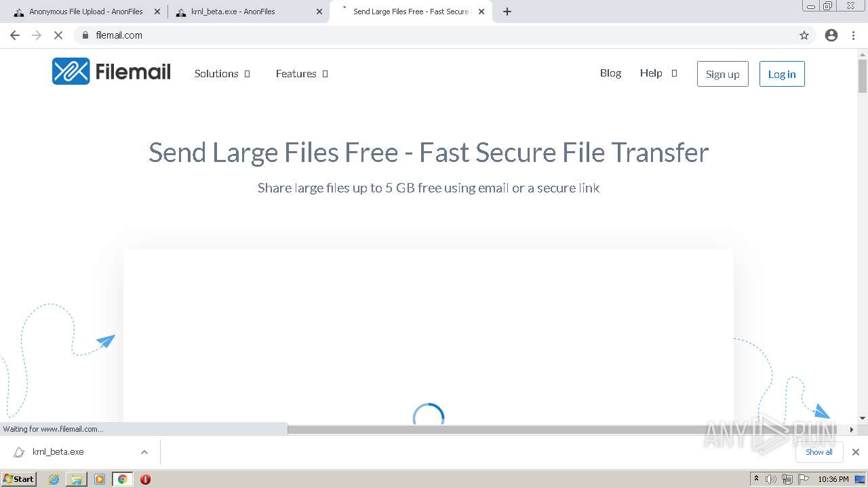Expand the Features menu

click(x=302, y=73)
